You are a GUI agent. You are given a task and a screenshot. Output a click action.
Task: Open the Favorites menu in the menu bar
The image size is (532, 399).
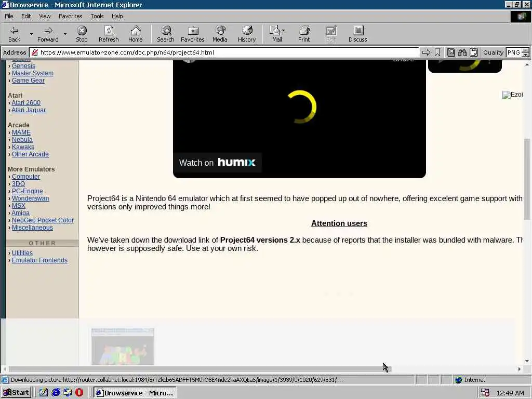70,16
